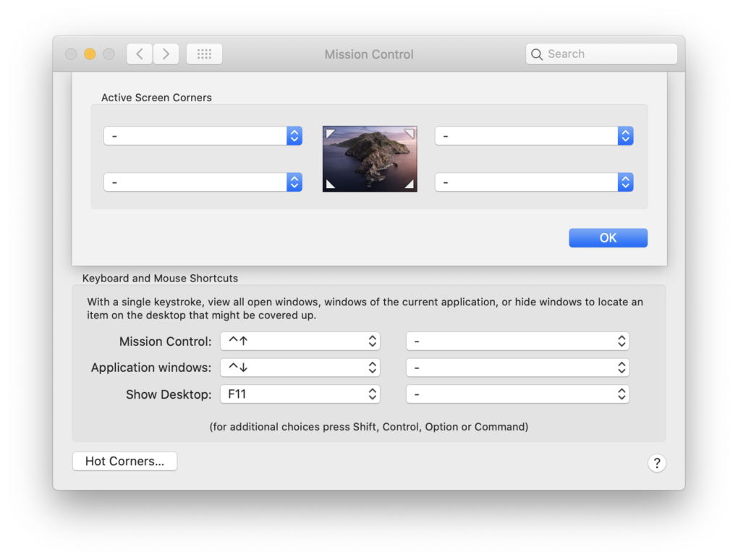Click the top-left corner marker on the desktop preview

point(331,133)
